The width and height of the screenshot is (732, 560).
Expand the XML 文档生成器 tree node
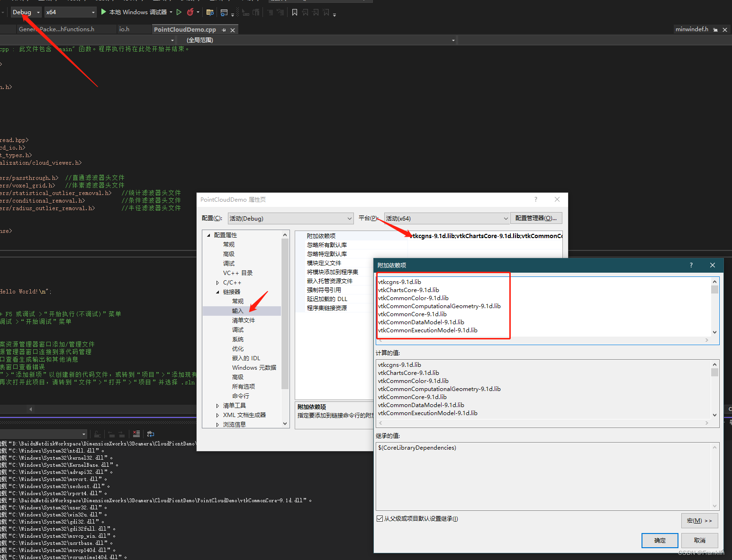pyautogui.click(x=217, y=415)
